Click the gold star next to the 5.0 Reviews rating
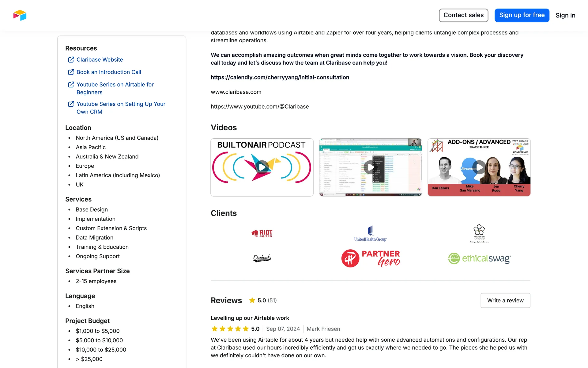 [252, 301]
